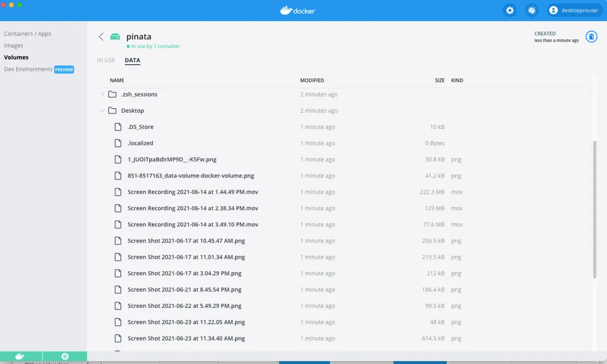Click the Docker whale icon in footer

coord(20,356)
